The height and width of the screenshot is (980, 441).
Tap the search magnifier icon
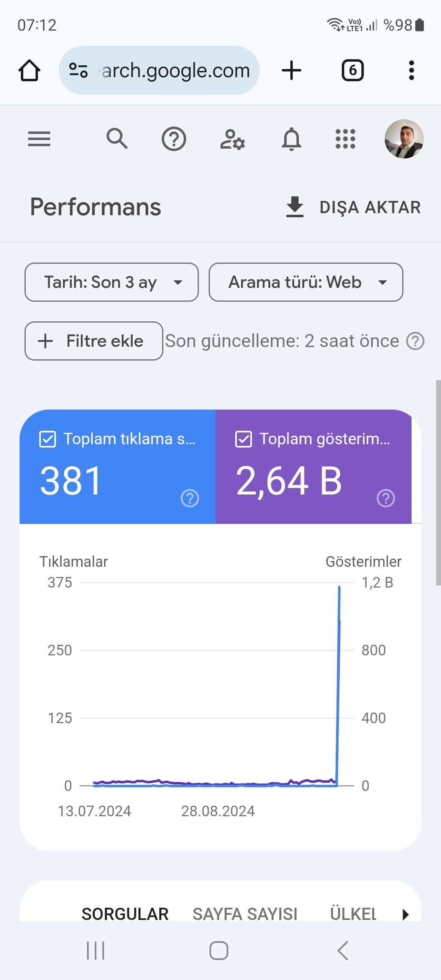(117, 138)
